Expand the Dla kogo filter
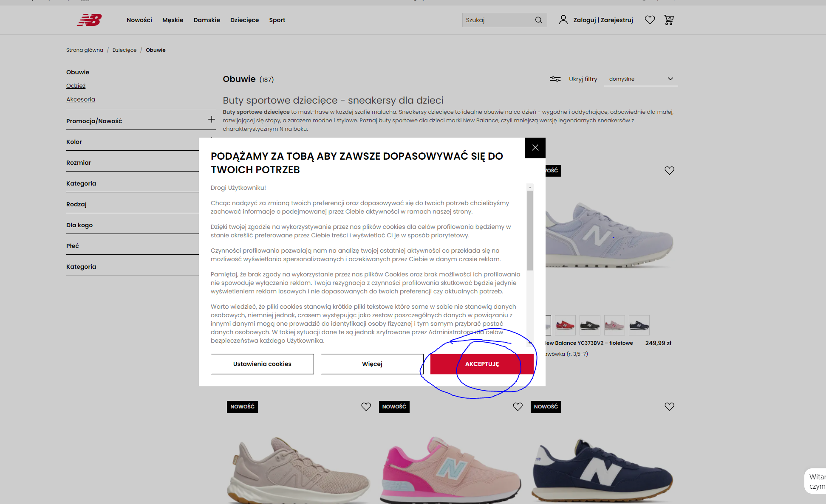Screen dimensions: 826x504 pos(133,225)
